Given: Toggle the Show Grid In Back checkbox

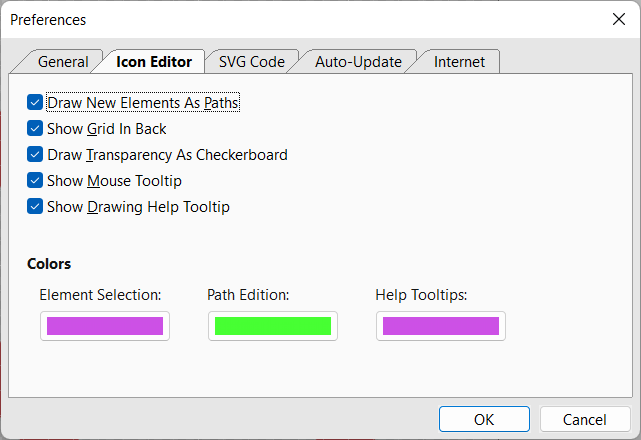Looking at the screenshot, I should click(36, 129).
